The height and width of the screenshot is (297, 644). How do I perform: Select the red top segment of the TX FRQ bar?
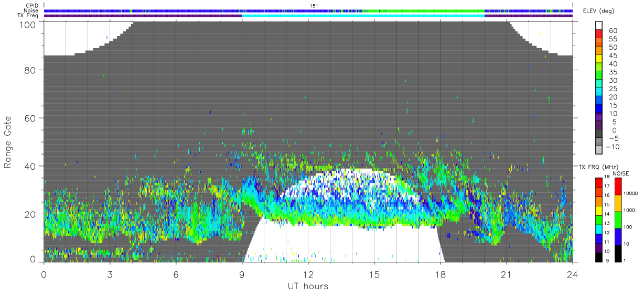[x=598, y=182]
